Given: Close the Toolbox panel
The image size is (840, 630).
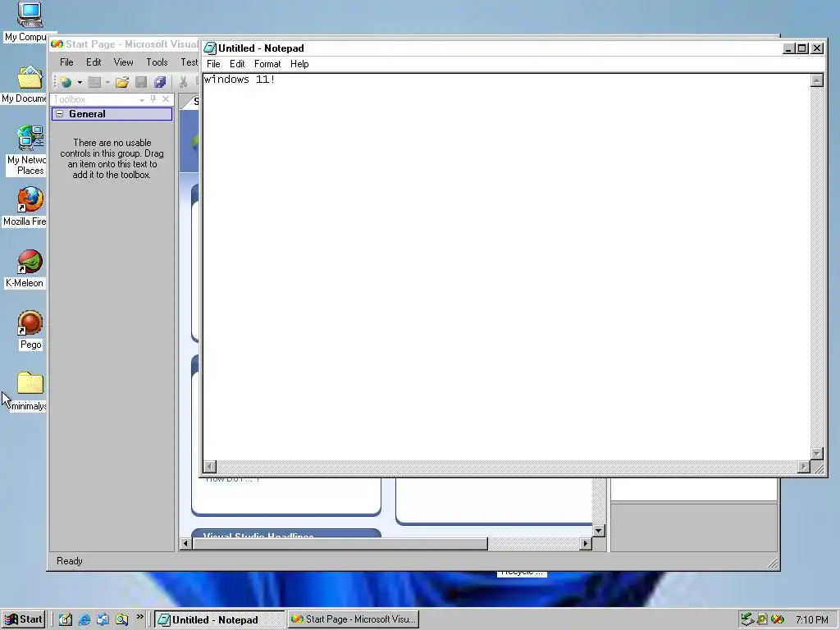Looking at the screenshot, I should pos(166,99).
